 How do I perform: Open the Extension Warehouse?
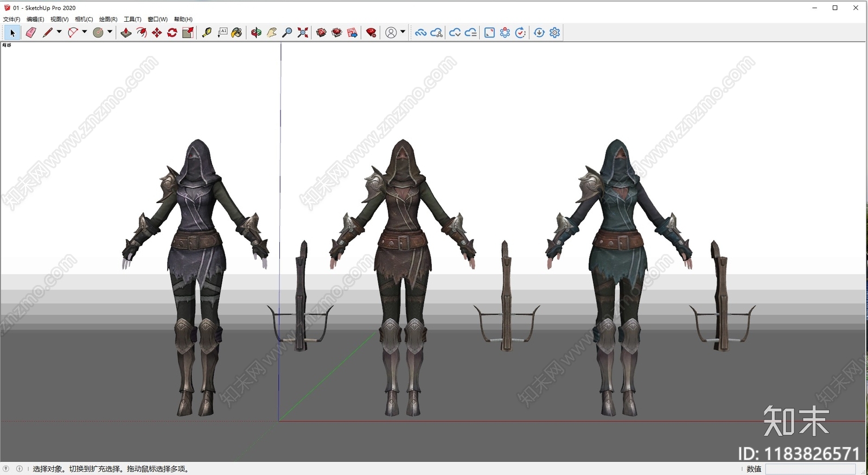point(337,33)
